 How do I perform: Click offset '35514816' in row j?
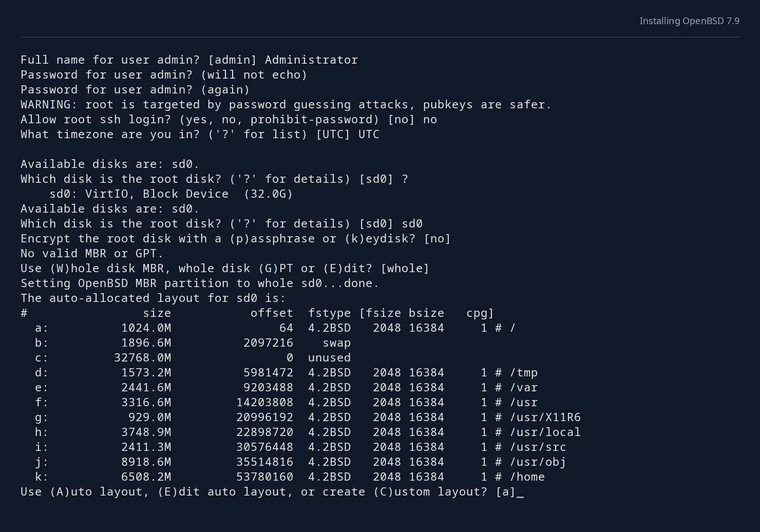[264, 462]
